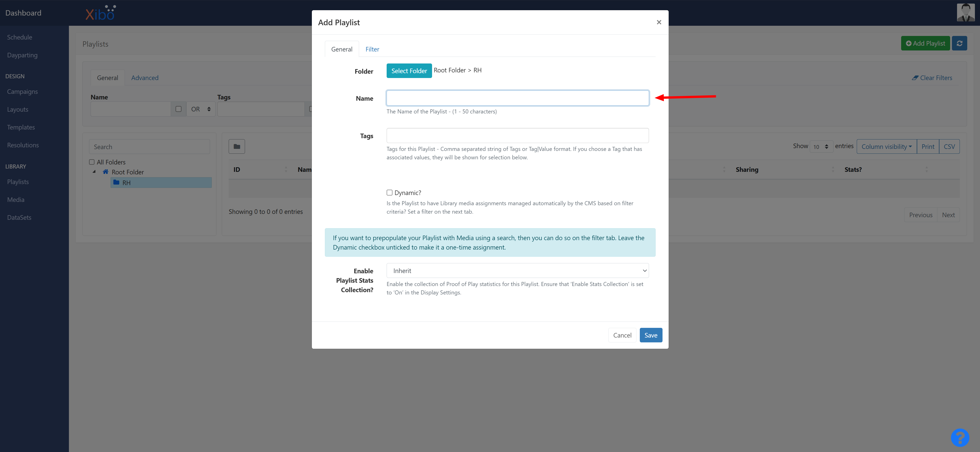Click the Xibo logo in header

(x=101, y=13)
